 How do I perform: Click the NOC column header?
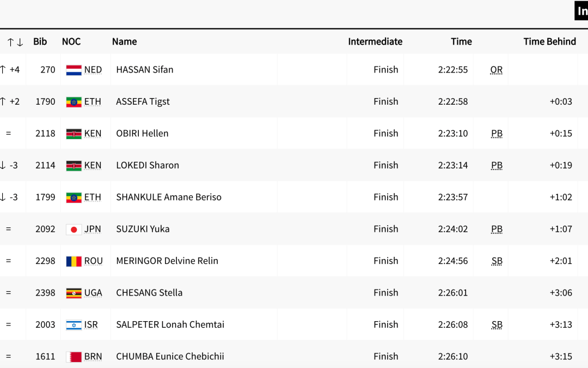click(71, 41)
